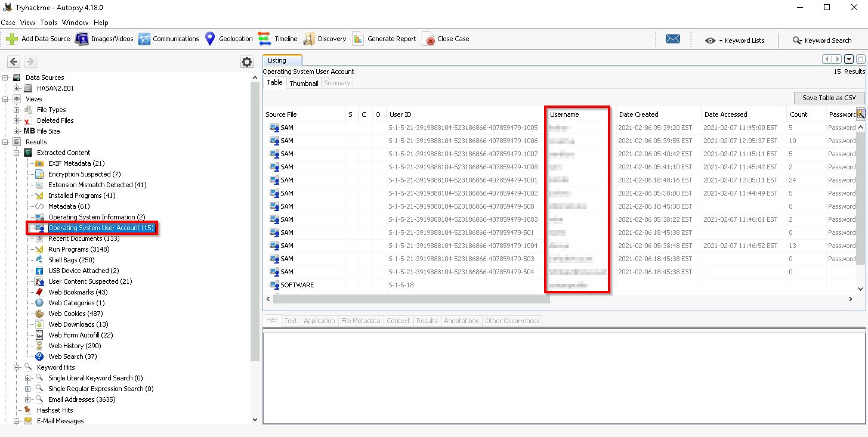Image resolution: width=868 pixels, height=437 pixels.
Task: Select Web History (290) node
Action: coord(75,346)
